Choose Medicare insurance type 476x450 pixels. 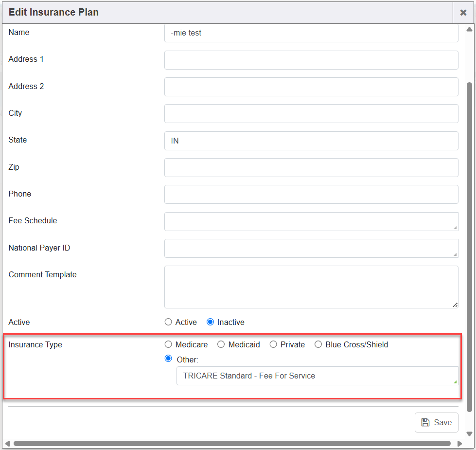click(169, 344)
